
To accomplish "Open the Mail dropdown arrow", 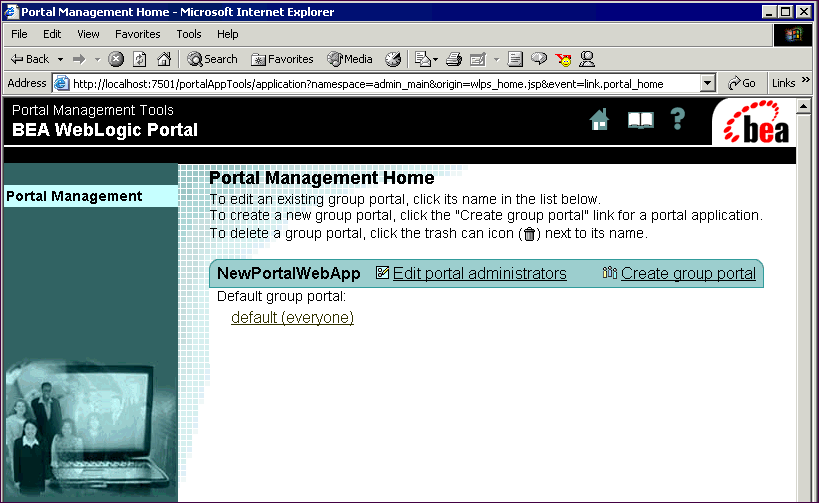I will point(436,60).
